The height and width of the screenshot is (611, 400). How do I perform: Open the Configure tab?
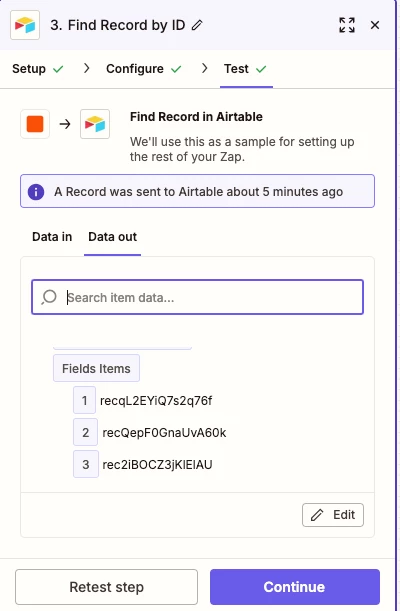[144, 69]
